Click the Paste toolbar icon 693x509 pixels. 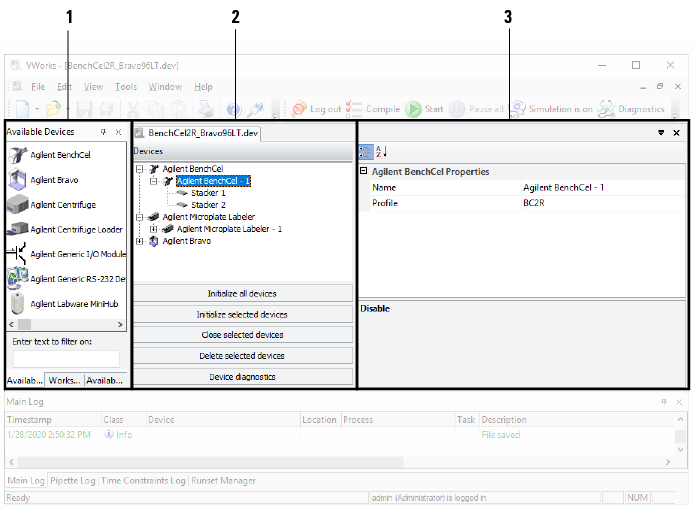click(179, 109)
